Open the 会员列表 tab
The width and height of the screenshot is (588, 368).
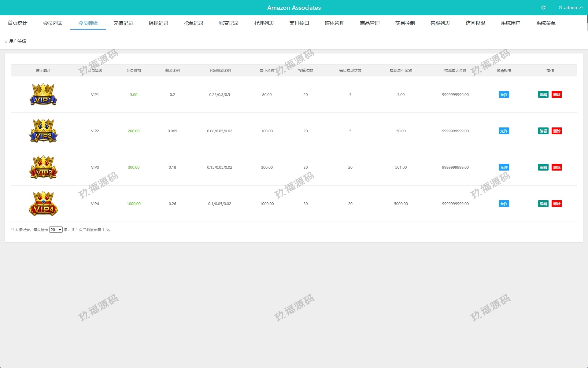pyautogui.click(x=53, y=23)
